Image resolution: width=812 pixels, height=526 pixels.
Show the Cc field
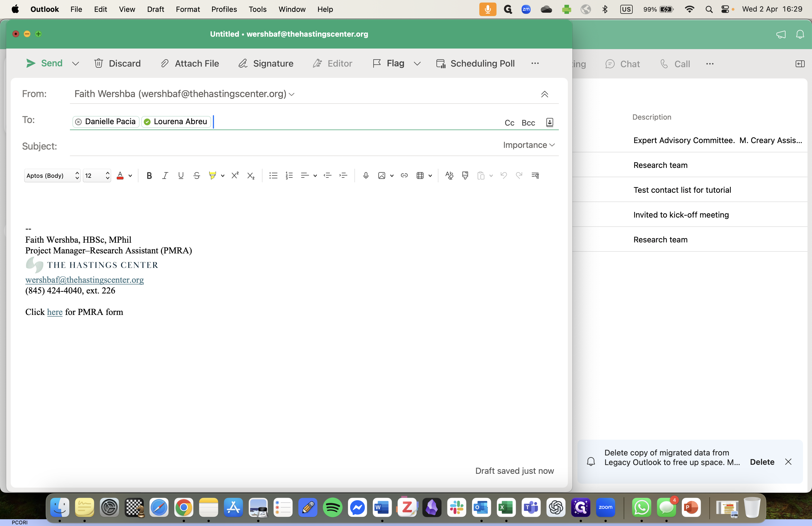click(x=509, y=123)
